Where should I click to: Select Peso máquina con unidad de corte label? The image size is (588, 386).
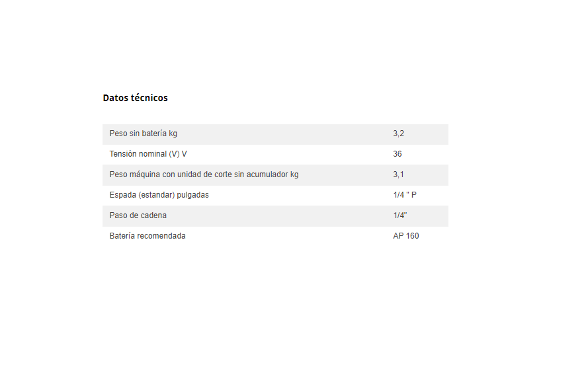click(x=204, y=174)
